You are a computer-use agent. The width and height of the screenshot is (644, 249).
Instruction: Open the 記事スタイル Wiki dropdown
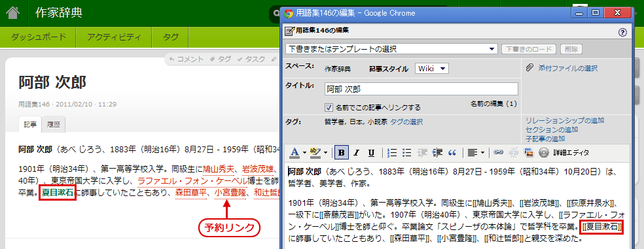[432, 69]
